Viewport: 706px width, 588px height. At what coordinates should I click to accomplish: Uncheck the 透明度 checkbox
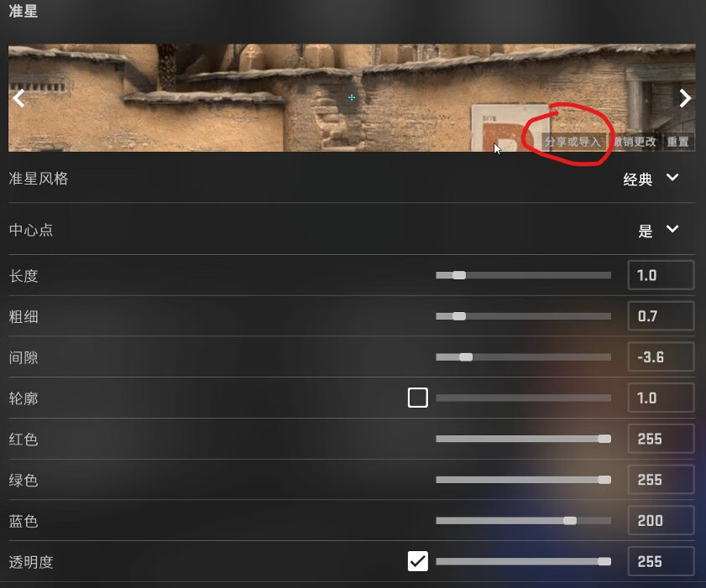click(418, 561)
